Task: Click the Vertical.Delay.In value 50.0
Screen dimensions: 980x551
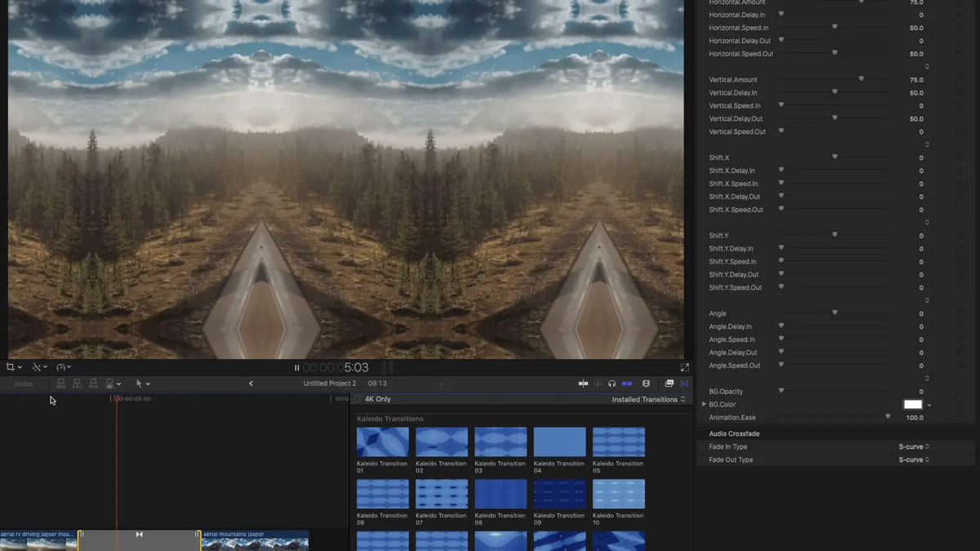Action: (x=916, y=93)
